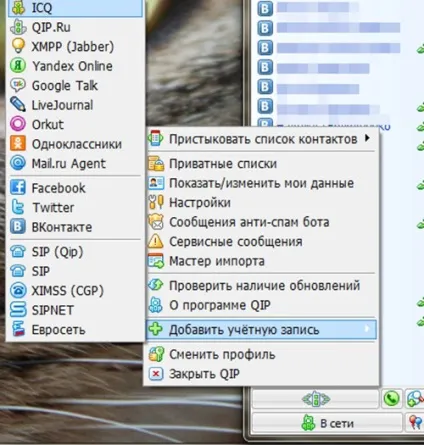This screenshot has width=424, height=445.
Task: Select ICQ account type
Action: (75, 8)
